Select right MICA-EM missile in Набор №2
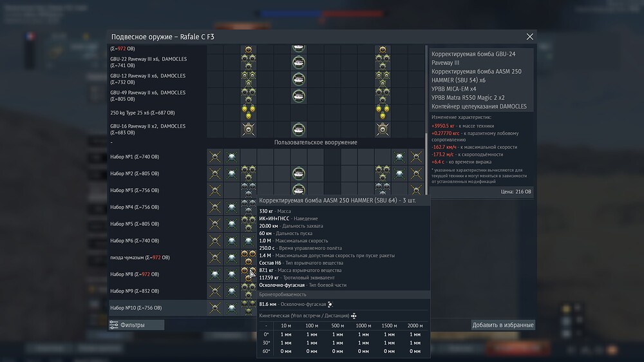 (x=399, y=173)
